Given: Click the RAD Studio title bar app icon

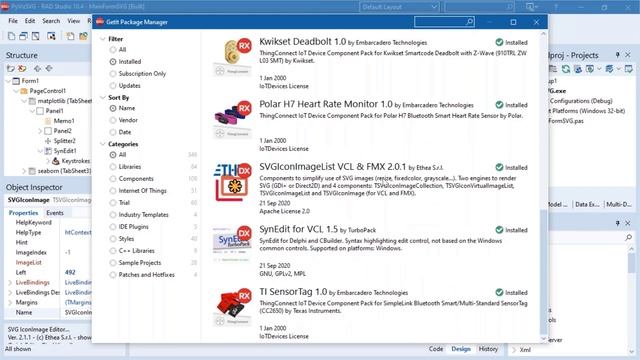Looking at the screenshot, I should [5, 7].
